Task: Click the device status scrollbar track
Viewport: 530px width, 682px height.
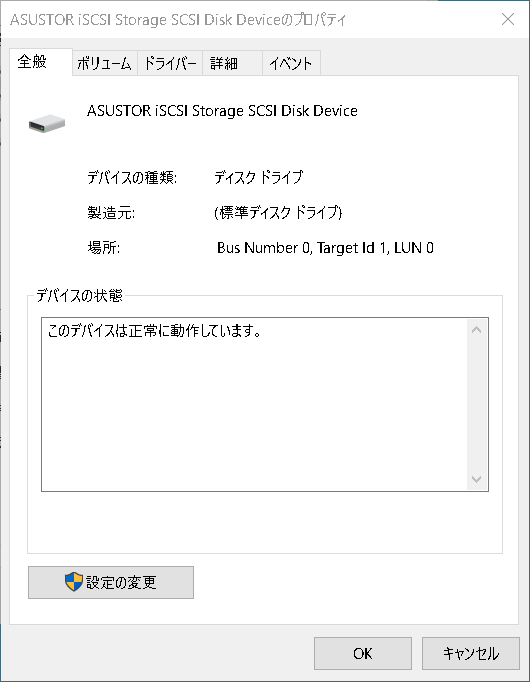Action: pyautogui.click(x=477, y=405)
